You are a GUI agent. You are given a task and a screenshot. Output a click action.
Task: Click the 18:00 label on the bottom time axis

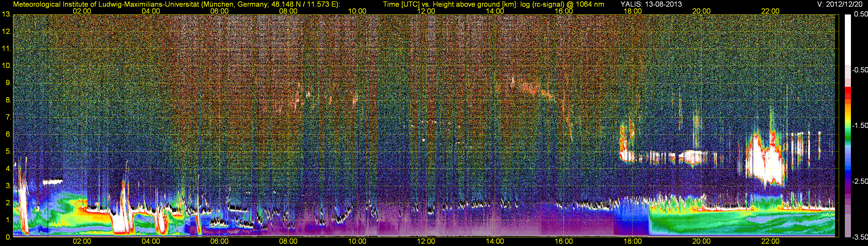coord(632,241)
